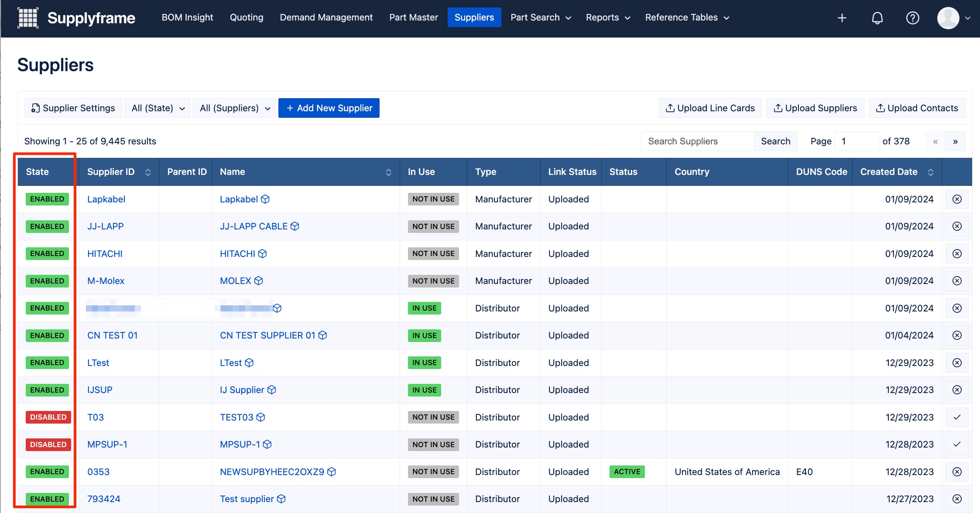Click the plus icon in top navigation
Screen dimensions: 980x513
click(842, 18)
